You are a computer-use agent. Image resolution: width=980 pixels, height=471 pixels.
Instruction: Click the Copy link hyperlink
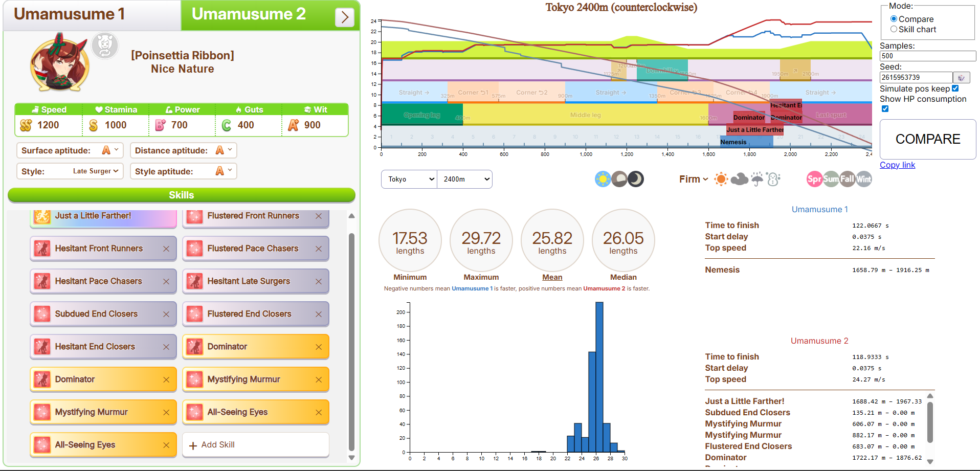[897, 165]
